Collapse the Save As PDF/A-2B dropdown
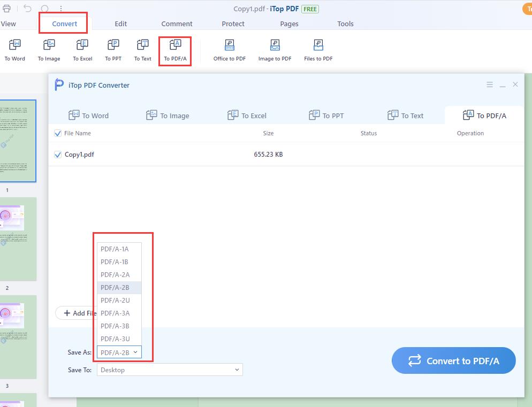 [x=119, y=352]
